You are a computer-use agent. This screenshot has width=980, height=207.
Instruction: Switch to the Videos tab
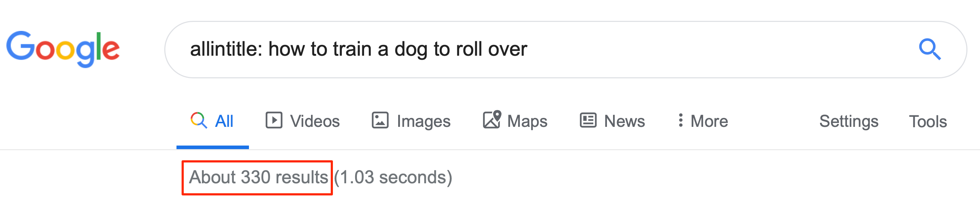[x=302, y=121]
